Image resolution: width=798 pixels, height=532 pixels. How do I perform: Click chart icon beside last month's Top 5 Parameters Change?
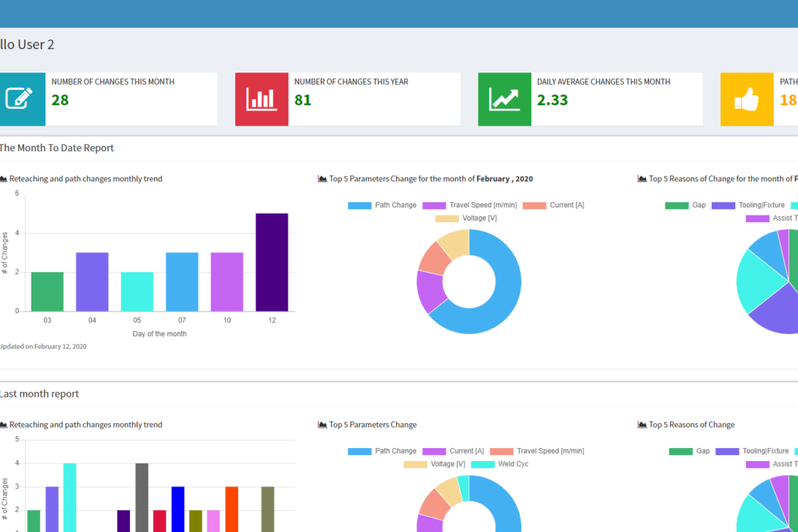pyautogui.click(x=322, y=425)
